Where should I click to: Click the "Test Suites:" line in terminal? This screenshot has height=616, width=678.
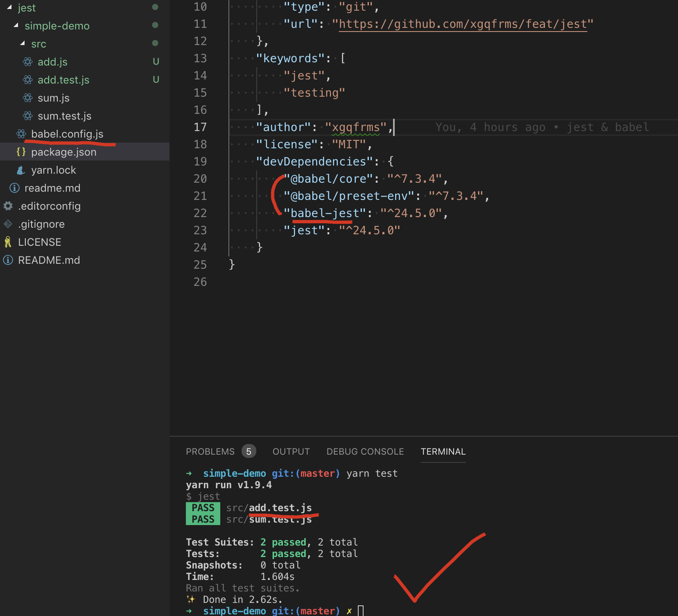tap(272, 542)
